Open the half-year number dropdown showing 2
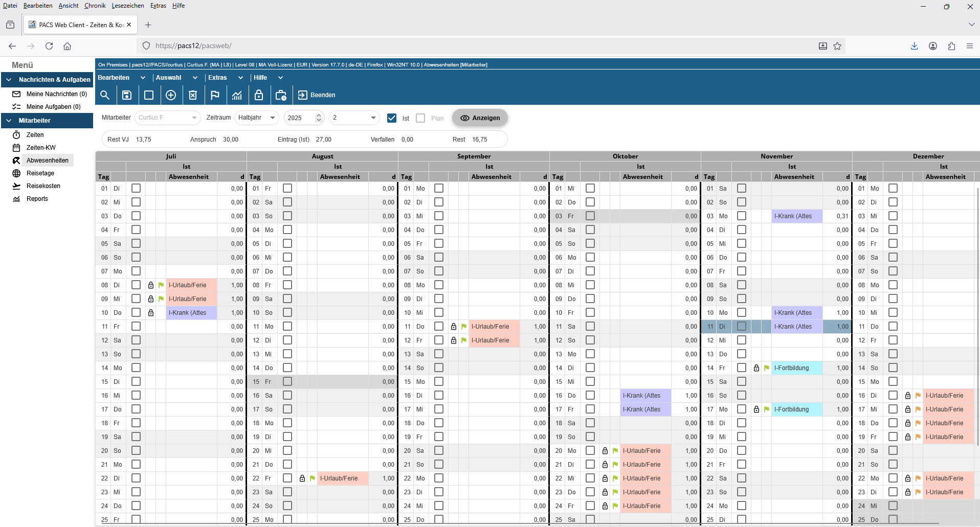 [354, 118]
